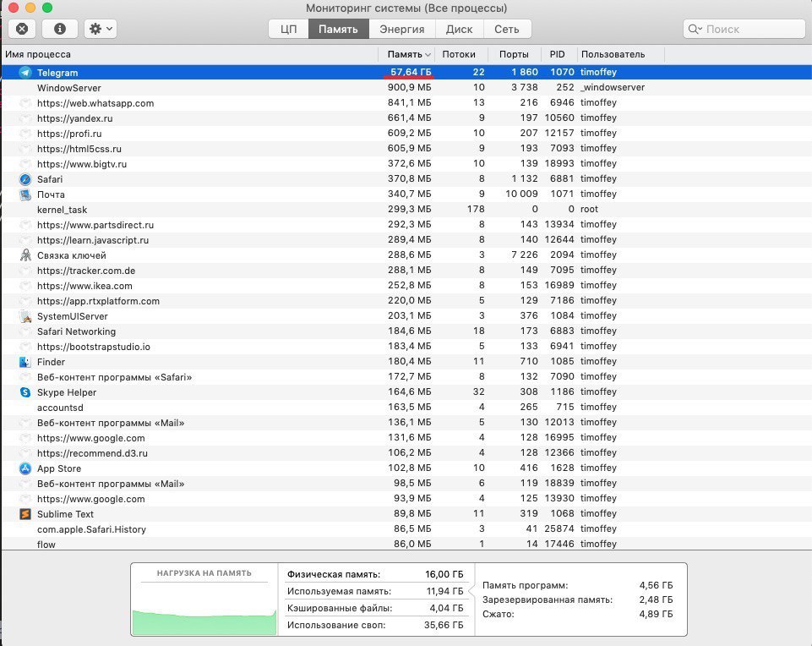Click Память программ 4,56 ГБ entry
812x646 pixels.
577,585
